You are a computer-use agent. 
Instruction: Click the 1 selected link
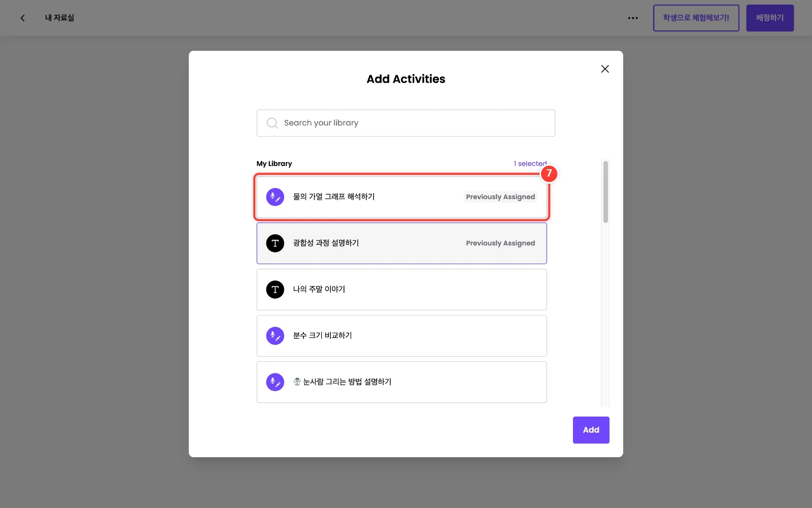click(x=530, y=164)
